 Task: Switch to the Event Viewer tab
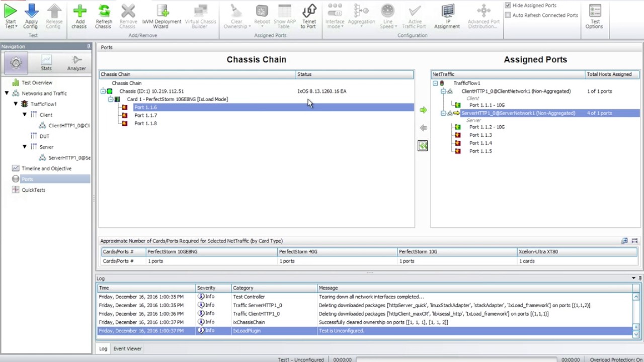(127, 348)
